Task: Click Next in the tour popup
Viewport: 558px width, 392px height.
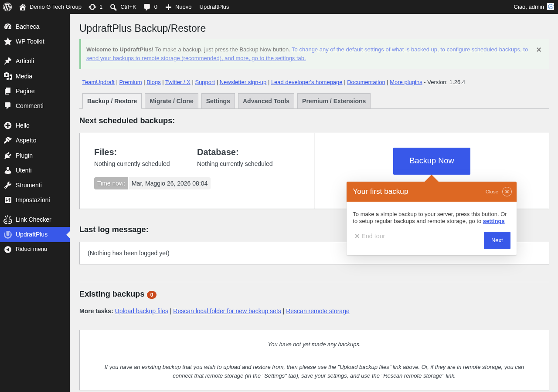Action: 497,240
